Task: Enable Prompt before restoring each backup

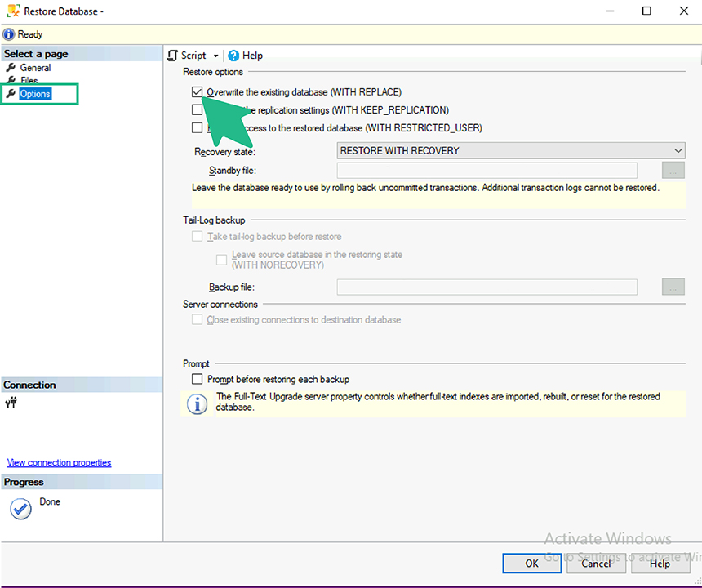Action: [197, 380]
